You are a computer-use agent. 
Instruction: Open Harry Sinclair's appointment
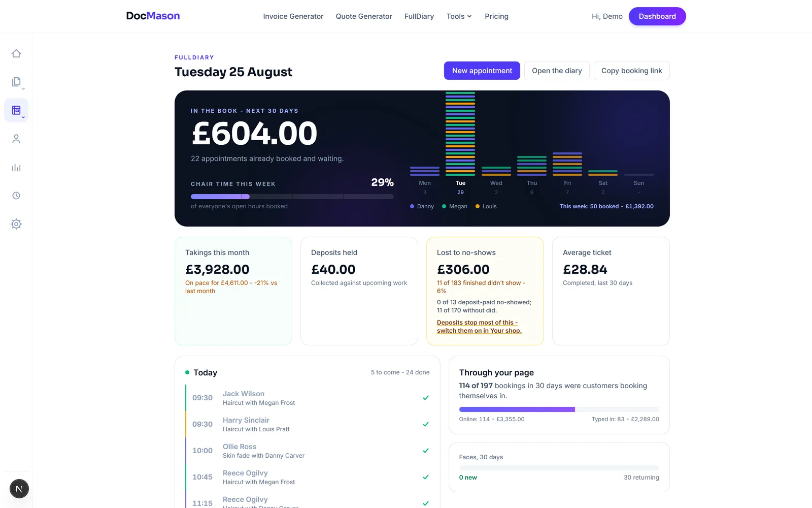point(308,424)
